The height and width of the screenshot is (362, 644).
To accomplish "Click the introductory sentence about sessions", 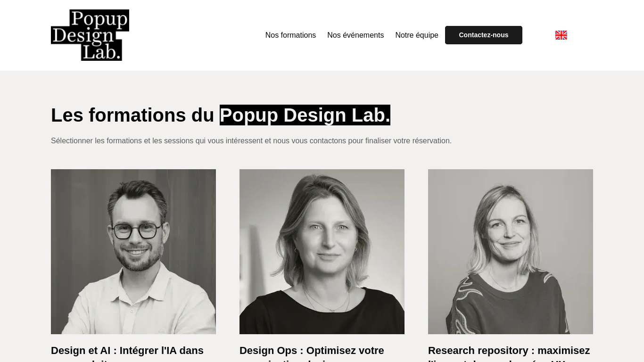I will coord(251,140).
